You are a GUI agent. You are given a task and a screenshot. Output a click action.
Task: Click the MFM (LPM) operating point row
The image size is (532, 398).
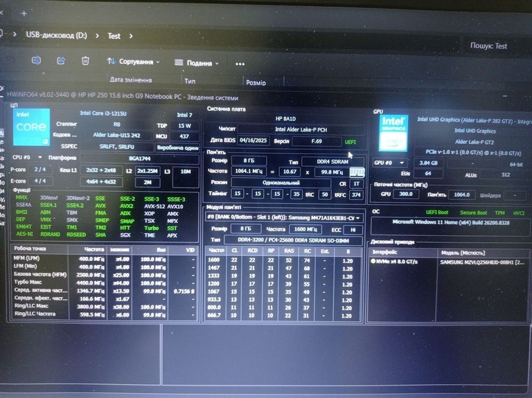pyautogui.click(x=104, y=259)
